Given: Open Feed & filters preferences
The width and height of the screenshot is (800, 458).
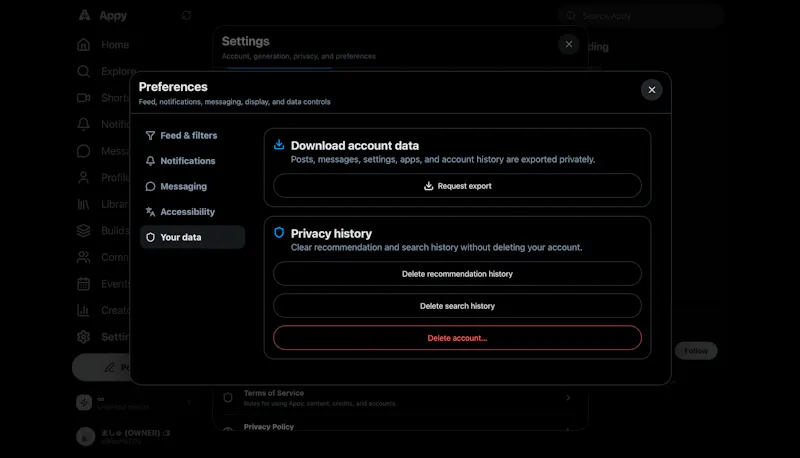Looking at the screenshot, I should 192,135.
